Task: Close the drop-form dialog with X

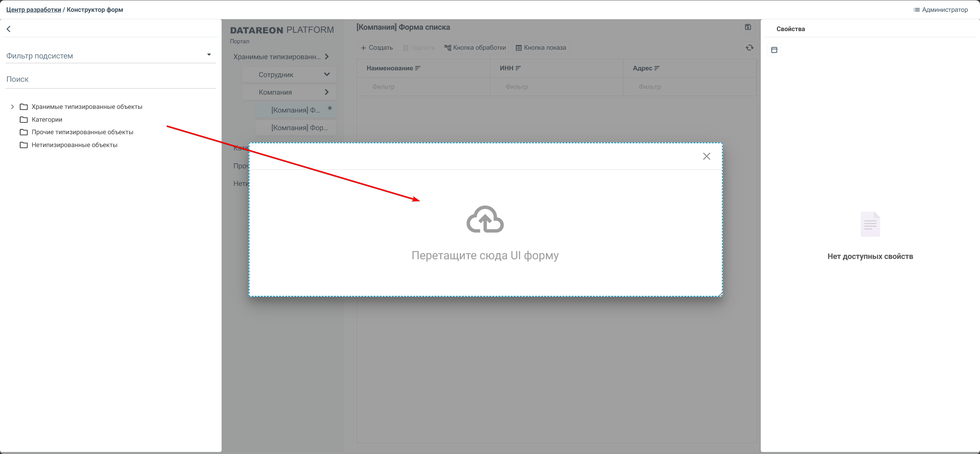Action: (706, 157)
